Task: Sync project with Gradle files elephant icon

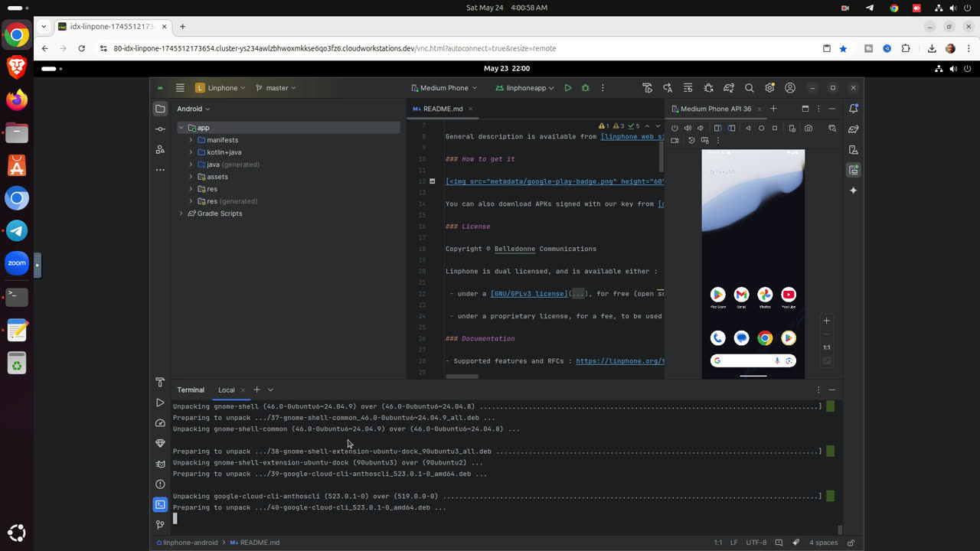Action: click(729, 88)
